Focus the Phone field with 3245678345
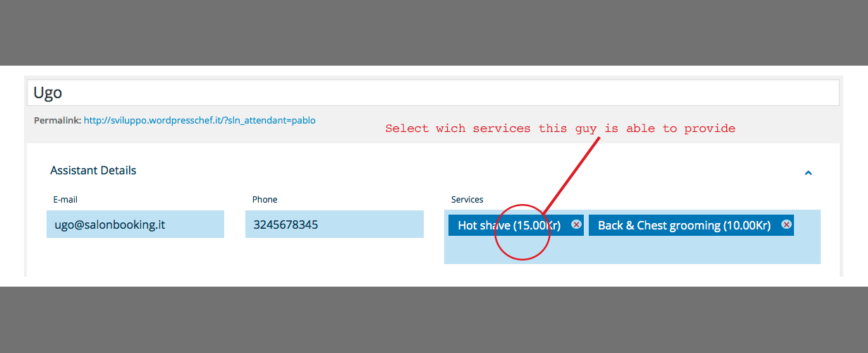Image resolution: width=868 pixels, height=353 pixels. (x=334, y=225)
